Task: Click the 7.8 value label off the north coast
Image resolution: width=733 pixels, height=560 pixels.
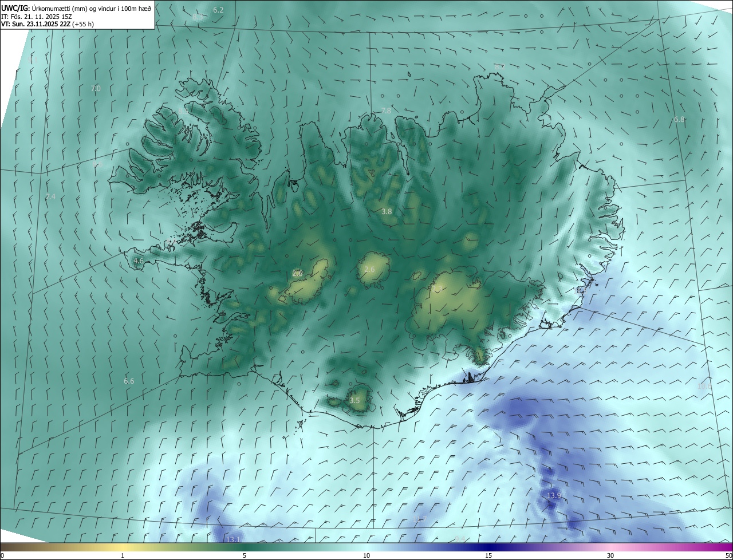Action: point(386,111)
